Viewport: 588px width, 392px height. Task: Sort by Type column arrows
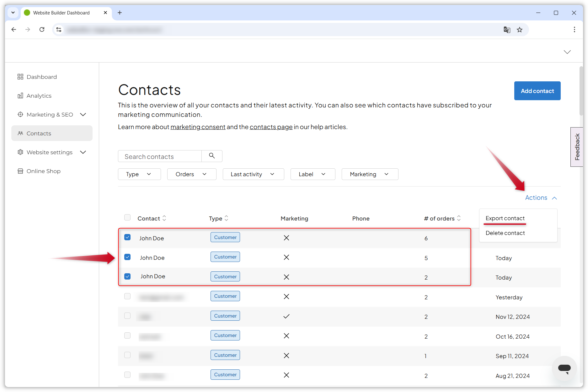click(227, 218)
